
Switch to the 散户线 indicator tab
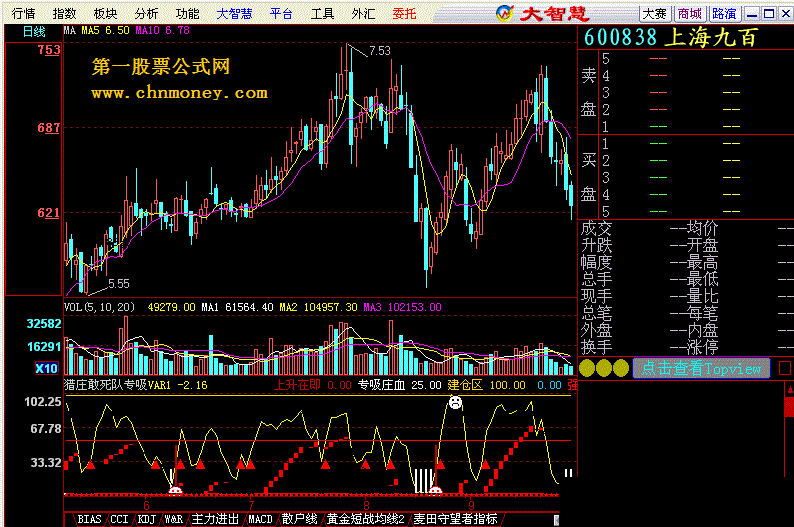pos(299,519)
